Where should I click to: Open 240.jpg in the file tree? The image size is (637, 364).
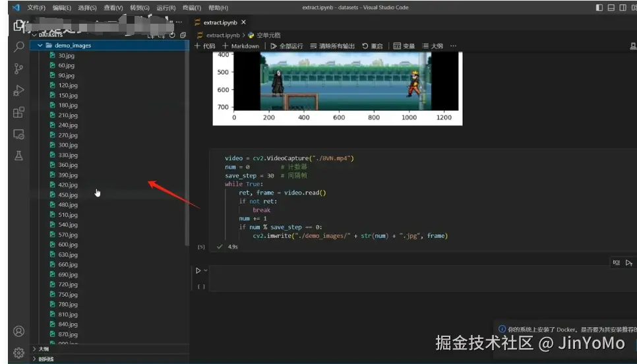click(68, 125)
